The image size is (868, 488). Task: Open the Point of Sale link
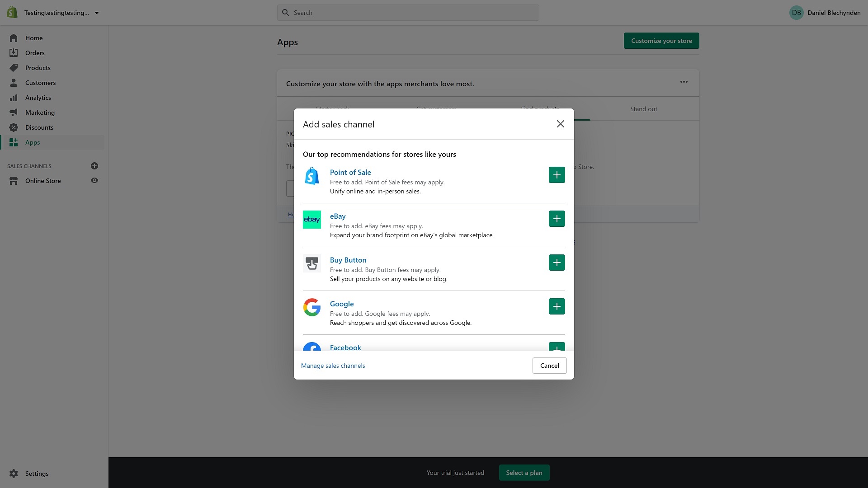(x=350, y=172)
